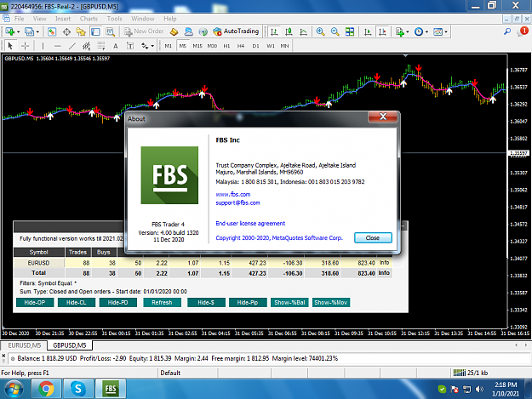The width and height of the screenshot is (532, 399).
Task: Click the New Chart icon
Action: pyautogui.click(x=9, y=31)
